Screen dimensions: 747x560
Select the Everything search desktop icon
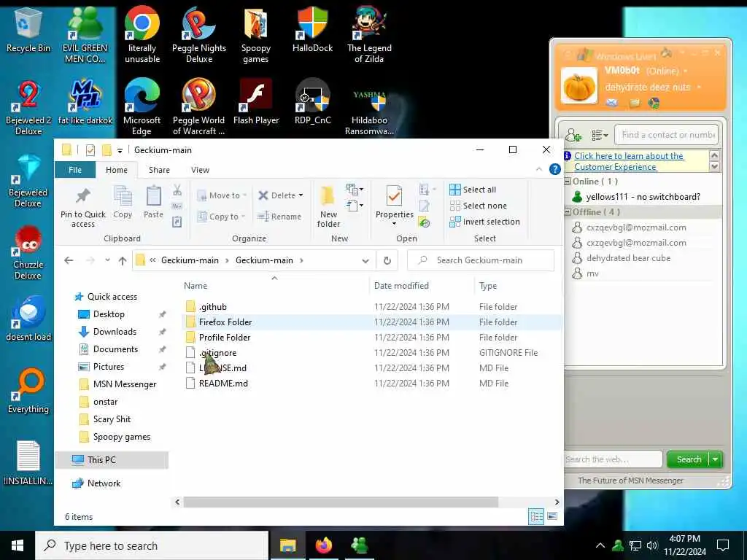tap(28, 392)
